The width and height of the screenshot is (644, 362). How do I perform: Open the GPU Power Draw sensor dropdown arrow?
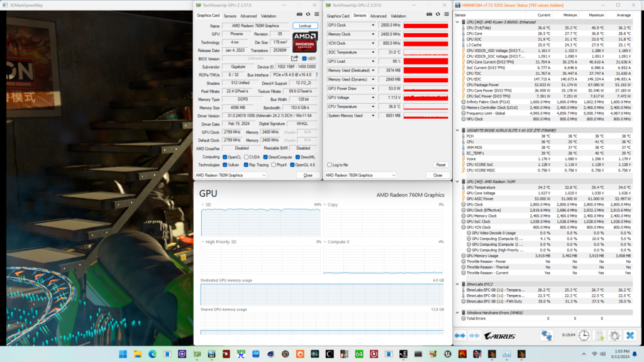[x=373, y=88]
